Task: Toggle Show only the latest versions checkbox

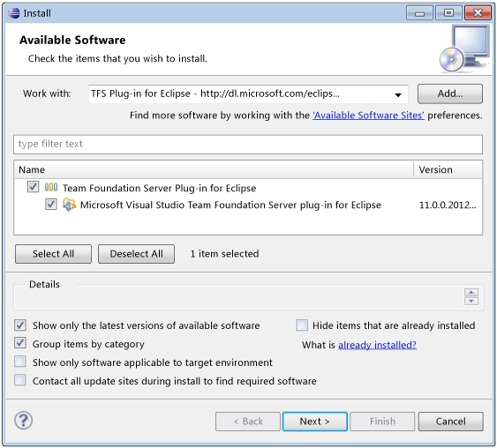Action: pos(20,325)
